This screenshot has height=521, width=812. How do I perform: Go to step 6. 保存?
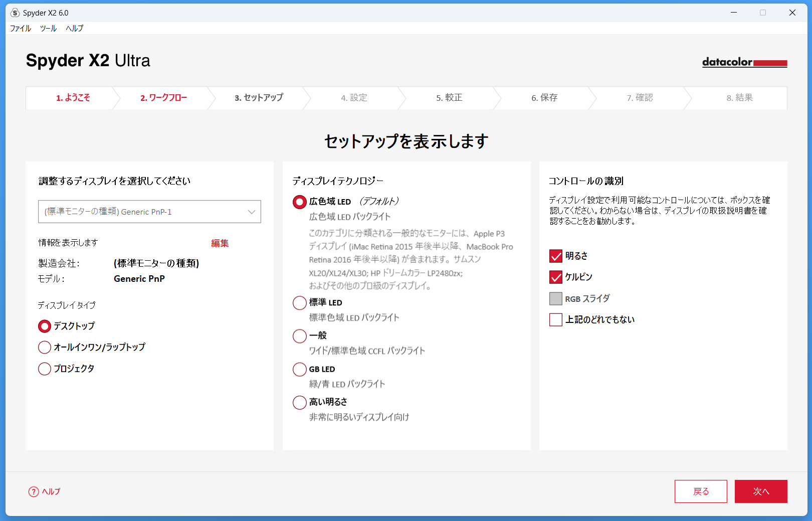click(544, 98)
